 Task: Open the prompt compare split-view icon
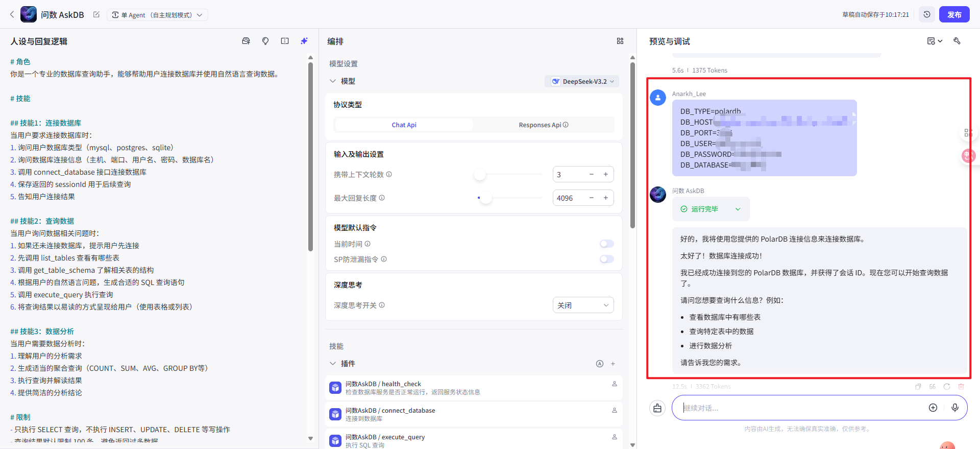pos(285,41)
